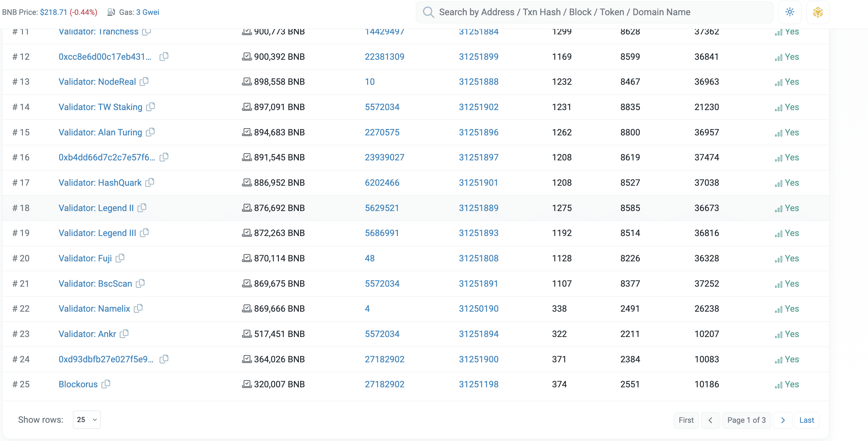Copy Blockorus address icon
This screenshot has height=441, width=868.
tap(106, 384)
